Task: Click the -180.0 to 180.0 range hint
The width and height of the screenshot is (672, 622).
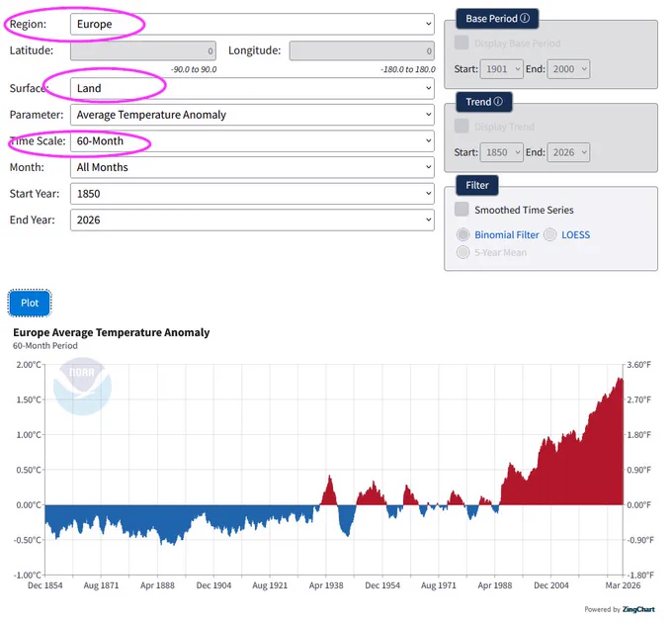Action: pos(408,69)
